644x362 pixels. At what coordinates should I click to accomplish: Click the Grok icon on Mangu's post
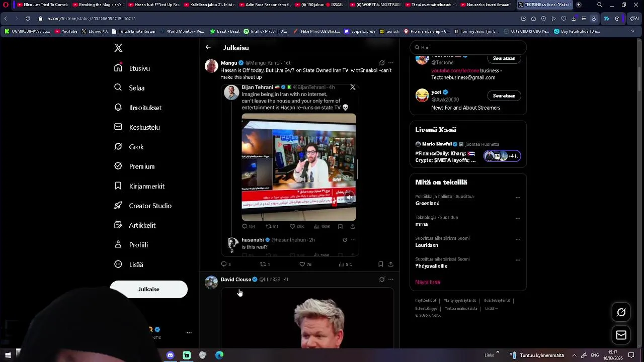pos(382,63)
